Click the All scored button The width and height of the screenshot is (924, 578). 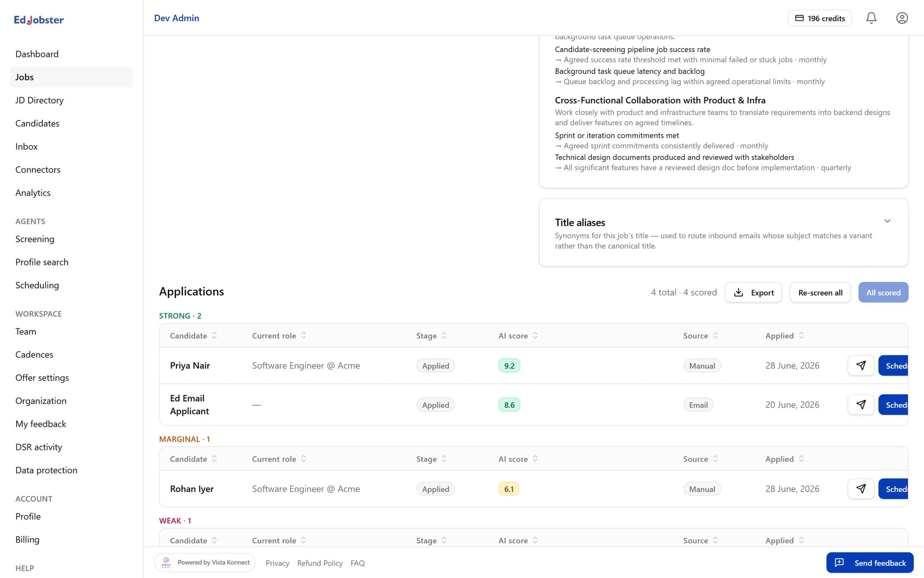[x=883, y=292]
